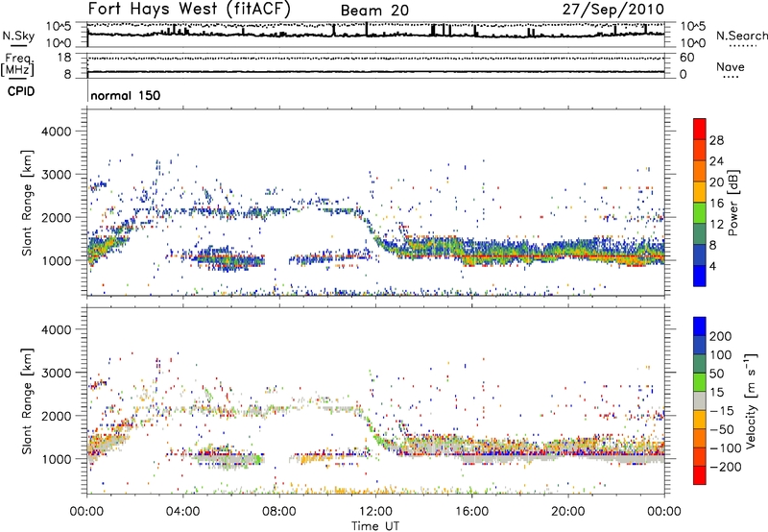Click the Nave legend label
Viewport: 768px width, 532px height.
pyautogui.click(x=731, y=67)
